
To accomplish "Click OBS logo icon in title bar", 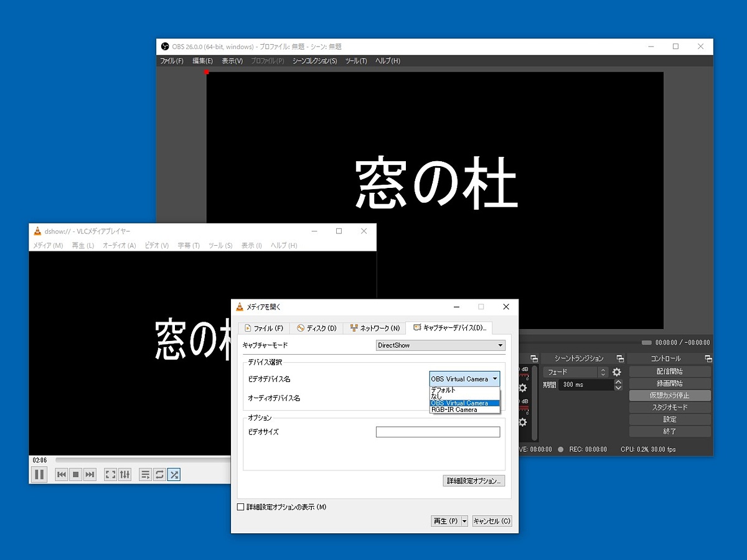I will 165,46.
